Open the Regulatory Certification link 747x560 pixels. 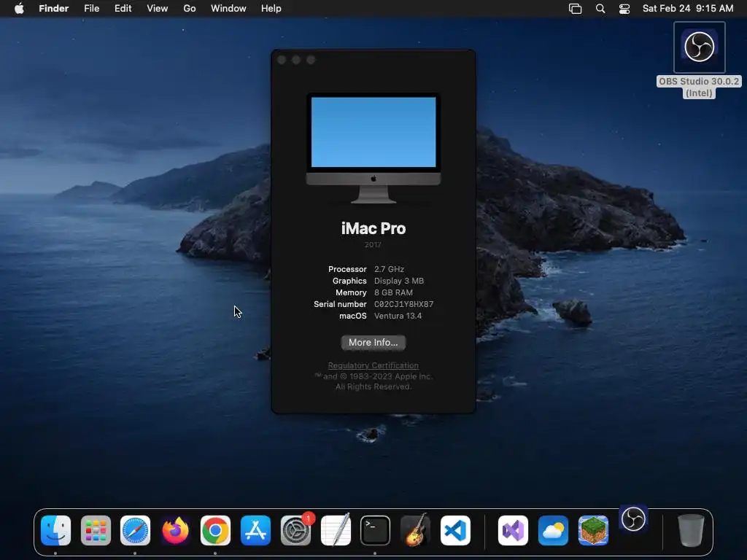[373, 365]
